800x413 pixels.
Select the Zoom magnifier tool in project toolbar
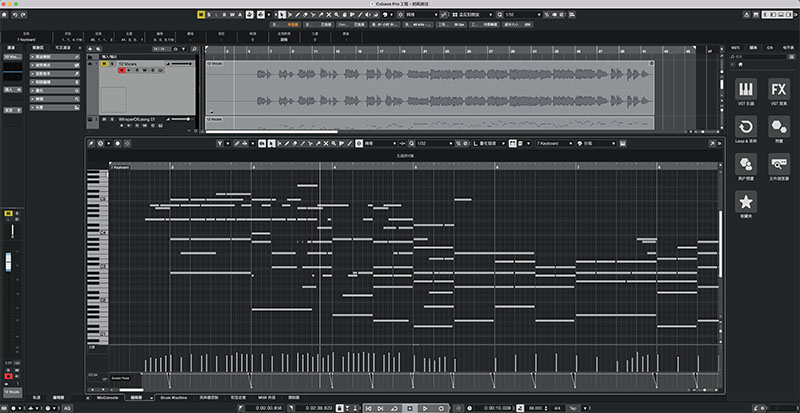click(337, 15)
